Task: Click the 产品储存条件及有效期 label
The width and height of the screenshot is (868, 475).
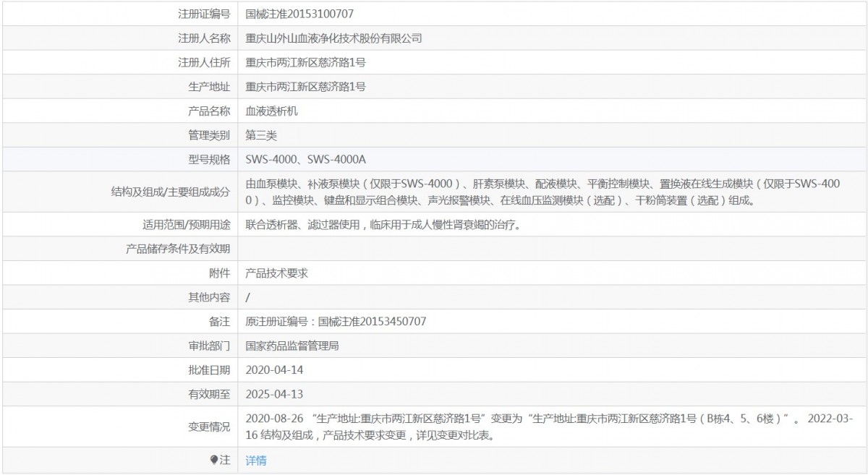Action: point(178,249)
